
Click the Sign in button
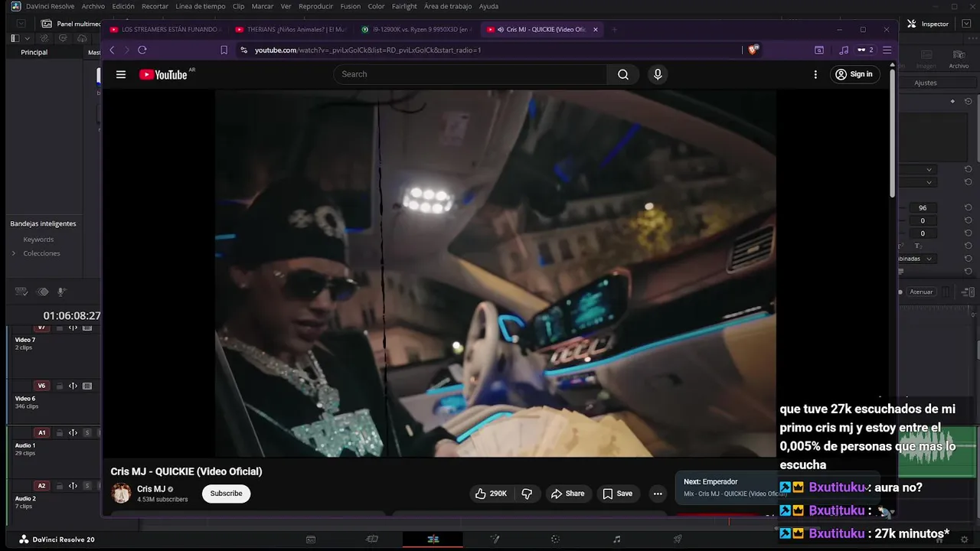(x=854, y=74)
